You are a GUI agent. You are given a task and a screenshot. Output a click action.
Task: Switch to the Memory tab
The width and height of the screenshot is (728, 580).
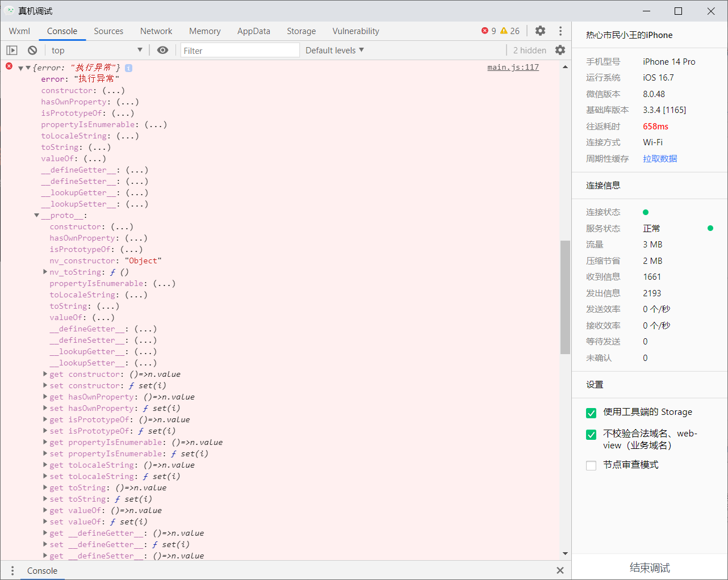[204, 31]
